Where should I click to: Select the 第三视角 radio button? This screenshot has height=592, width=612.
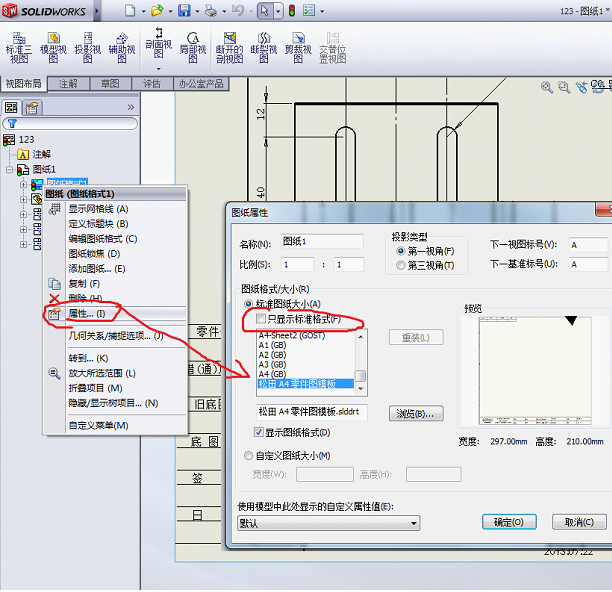(x=400, y=265)
